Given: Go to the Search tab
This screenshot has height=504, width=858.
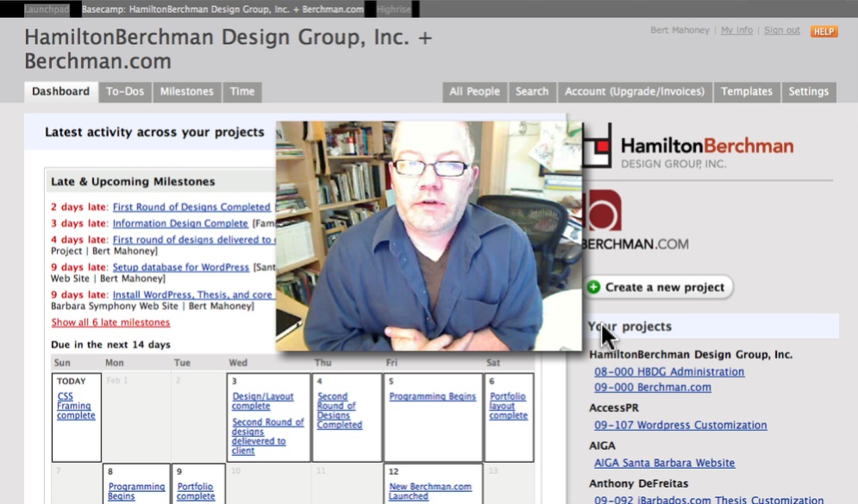Looking at the screenshot, I should (x=532, y=92).
